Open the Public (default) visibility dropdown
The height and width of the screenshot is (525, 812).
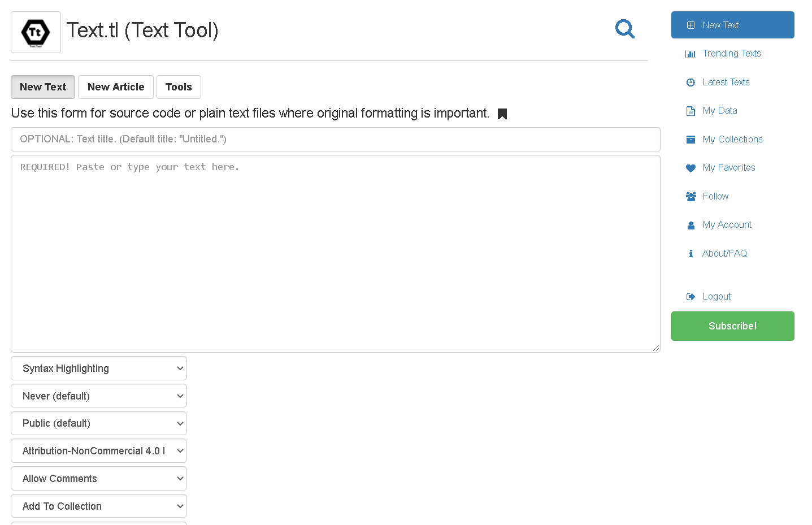click(x=99, y=423)
